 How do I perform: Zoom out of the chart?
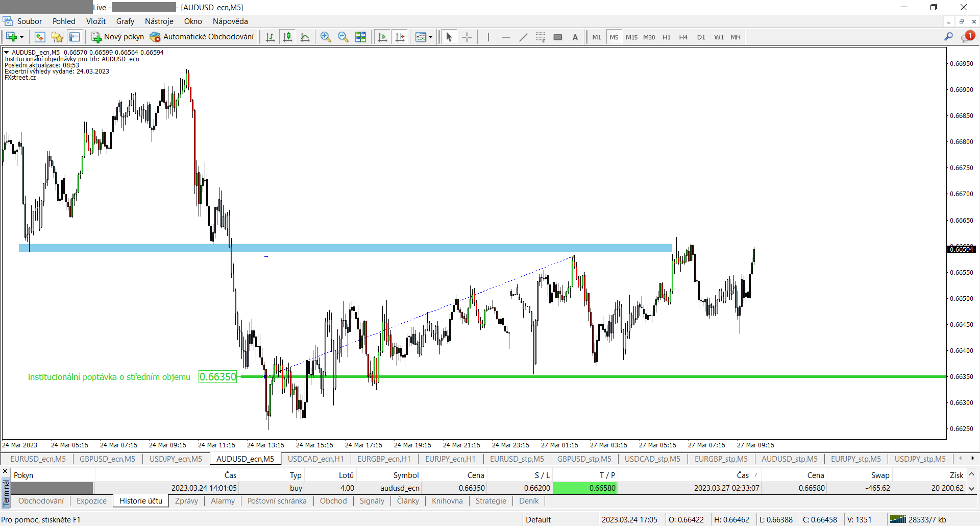[343, 37]
